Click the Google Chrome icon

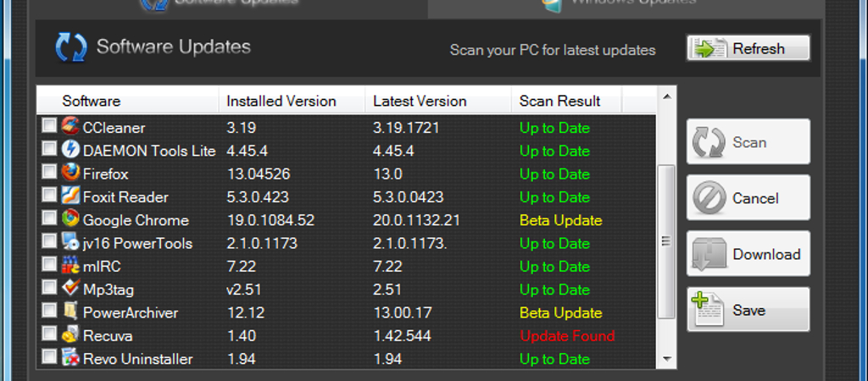tap(70, 219)
